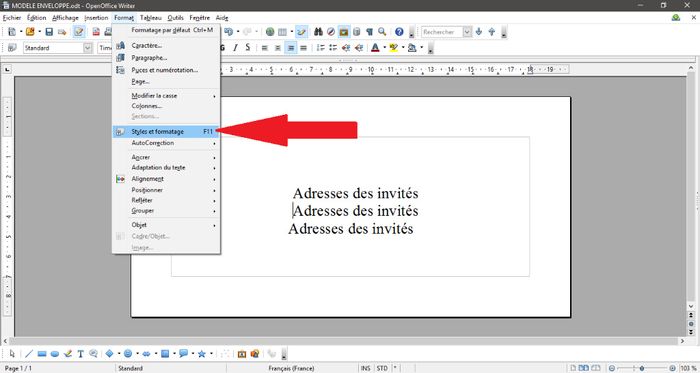Expand Modifier la casse submenu
This screenshot has height=373, width=700.
click(x=166, y=96)
